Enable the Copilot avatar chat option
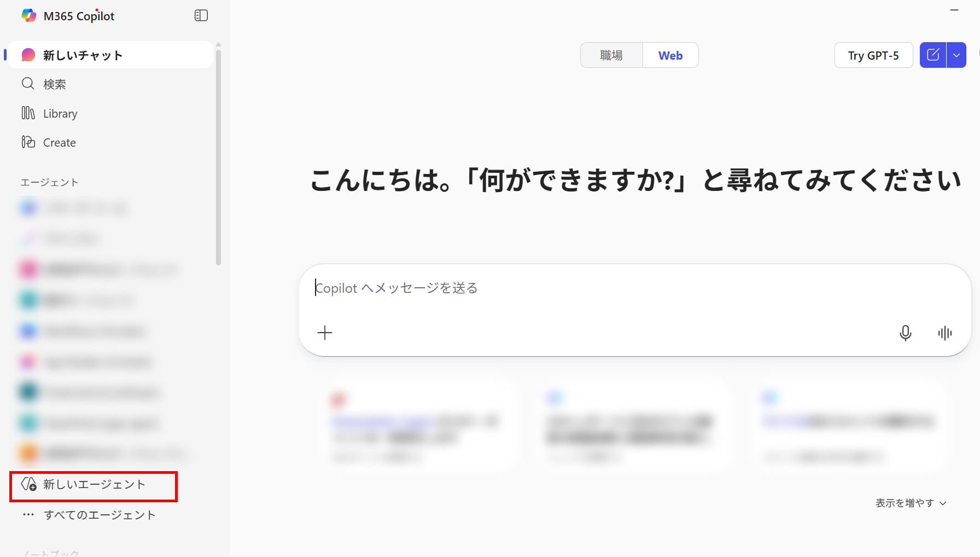The image size is (980, 557). pos(977,55)
